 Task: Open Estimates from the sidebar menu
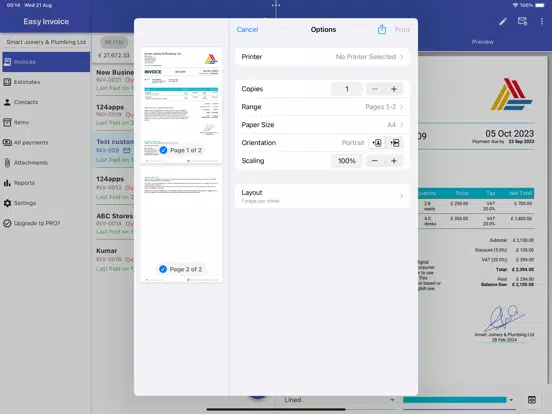[26, 82]
